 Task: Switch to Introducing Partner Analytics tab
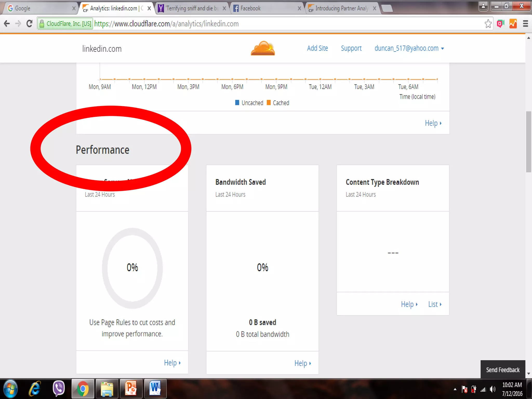point(342,8)
